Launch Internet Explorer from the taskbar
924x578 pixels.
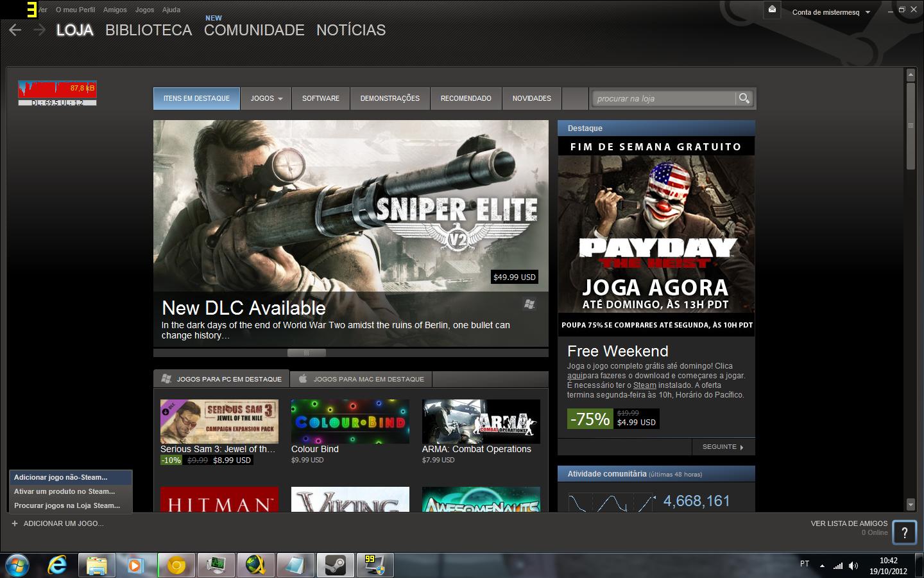coord(57,565)
